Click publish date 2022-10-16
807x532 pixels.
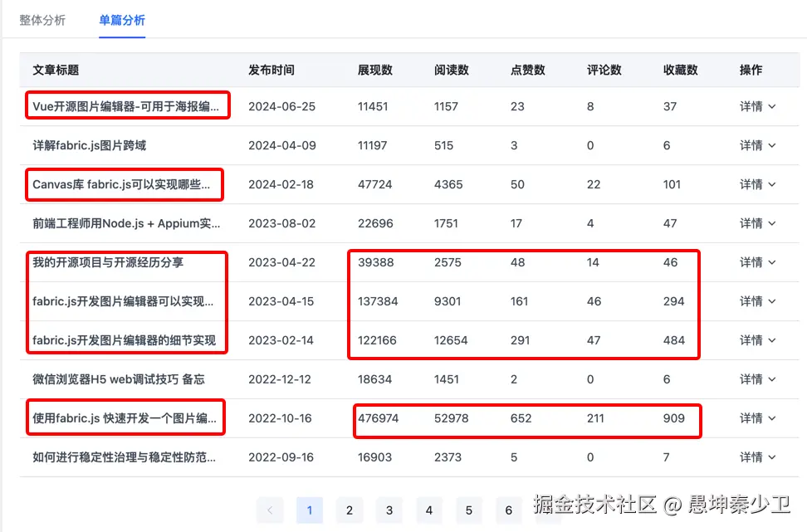[280, 418]
